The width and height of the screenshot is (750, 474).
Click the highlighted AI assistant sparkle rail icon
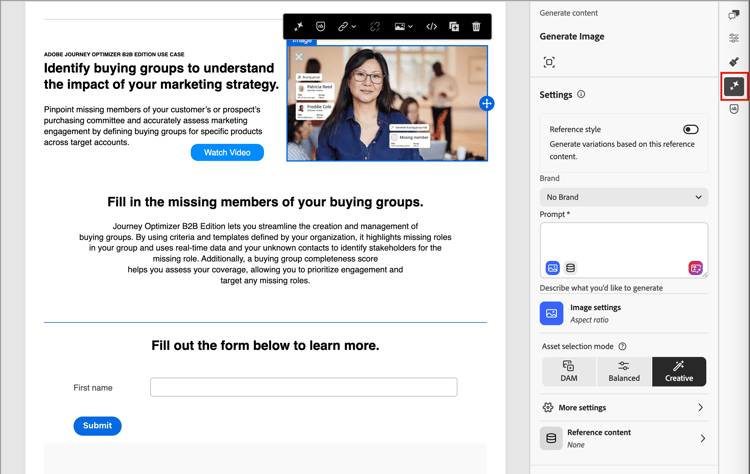click(734, 86)
